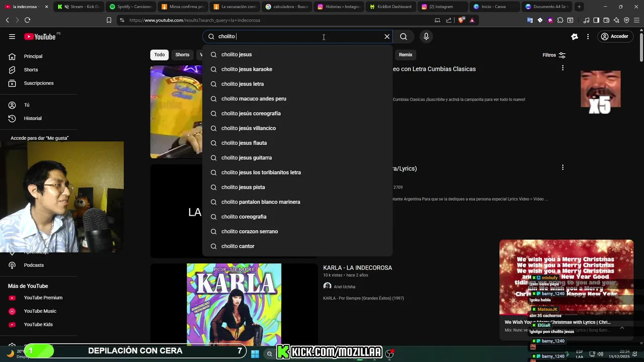Choose suggestion 'cholito jesus los toribianitos letra'
Screen dimensions: 644x362
tap(297, 172)
